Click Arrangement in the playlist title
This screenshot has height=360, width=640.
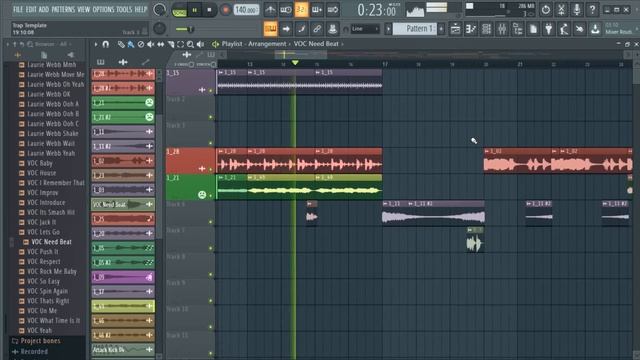[267, 44]
